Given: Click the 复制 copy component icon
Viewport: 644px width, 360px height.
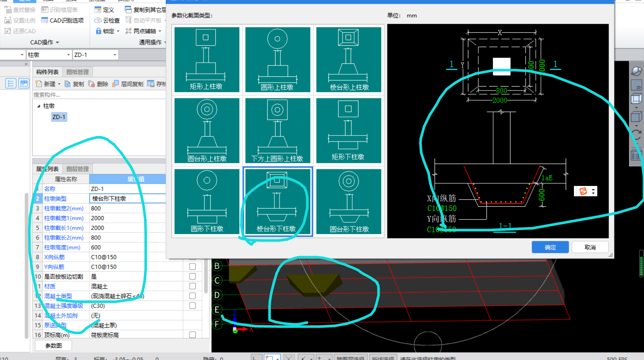Looking at the screenshot, I should pyautogui.click(x=67, y=84).
